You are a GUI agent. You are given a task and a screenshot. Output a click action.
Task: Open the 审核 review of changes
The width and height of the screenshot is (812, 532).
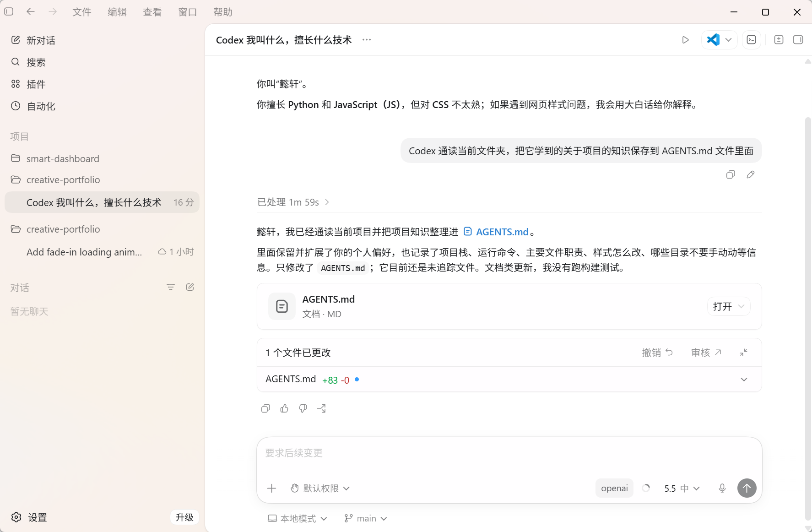coord(706,353)
